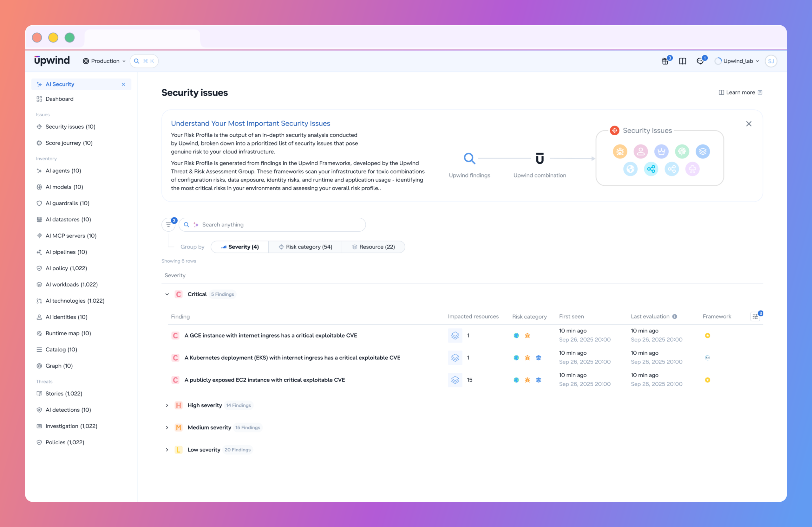Group by Resource (22)
Viewport: 812px width, 527px height.
(x=374, y=247)
